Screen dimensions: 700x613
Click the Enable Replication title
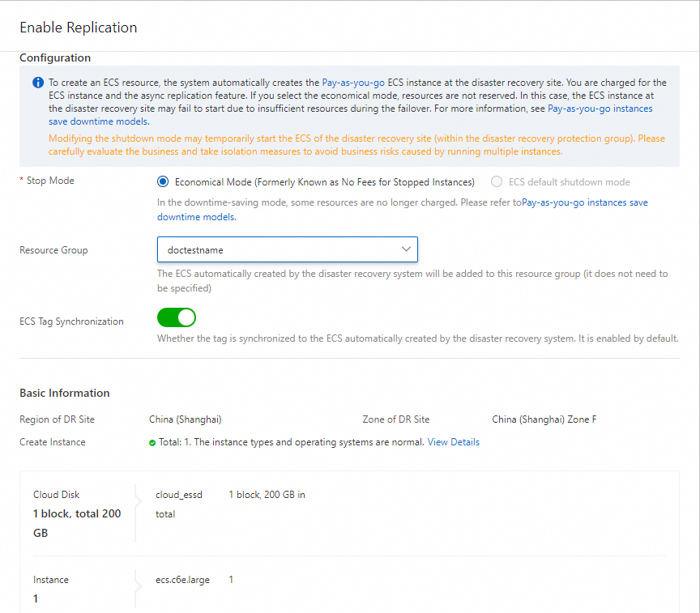click(x=79, y=28)
